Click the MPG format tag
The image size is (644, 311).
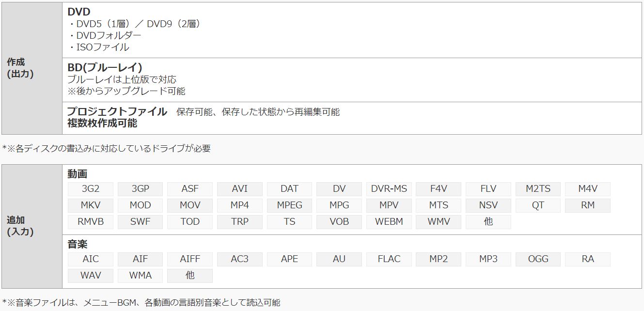(x=339, y=205)
